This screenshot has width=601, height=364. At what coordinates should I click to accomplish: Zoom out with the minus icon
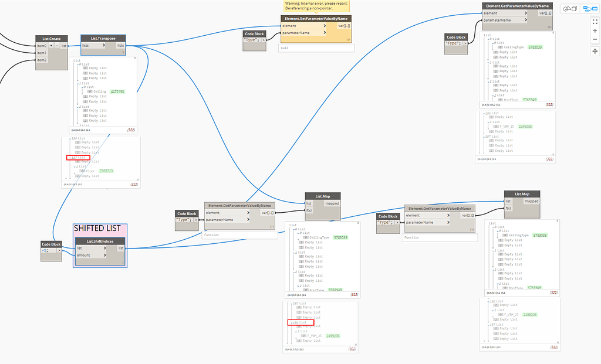click(x=595, y=39)
